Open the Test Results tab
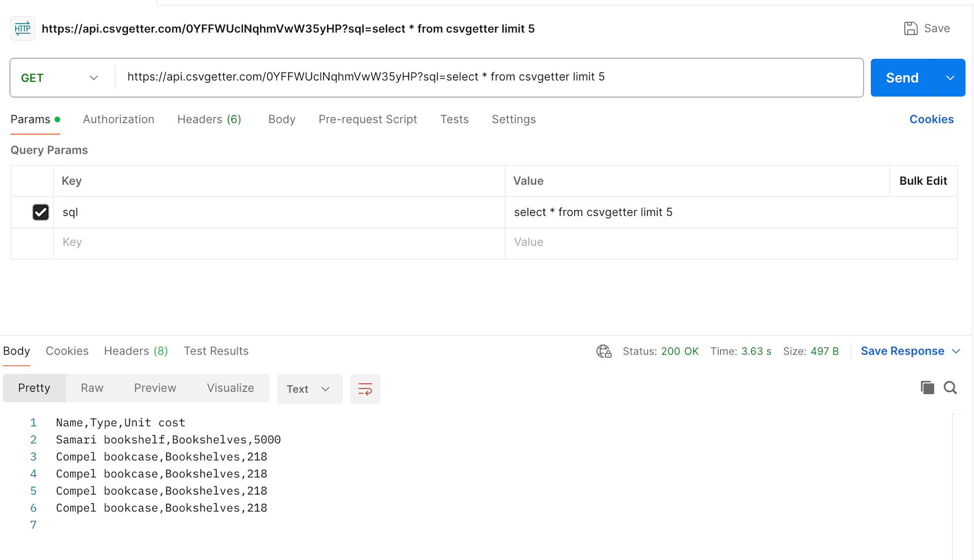This screenshot has width=974, height=560. [216, 351]
